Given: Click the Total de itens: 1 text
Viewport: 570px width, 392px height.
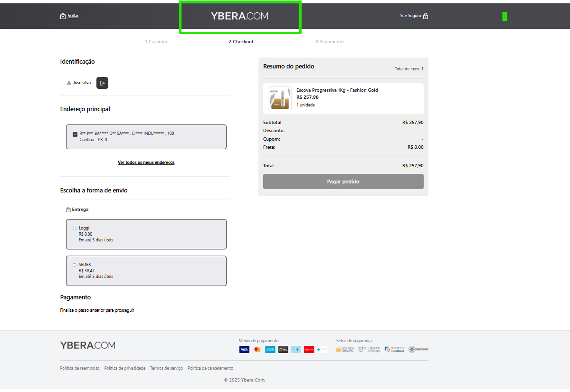Looking at the screenshot, I should point(409,69).
